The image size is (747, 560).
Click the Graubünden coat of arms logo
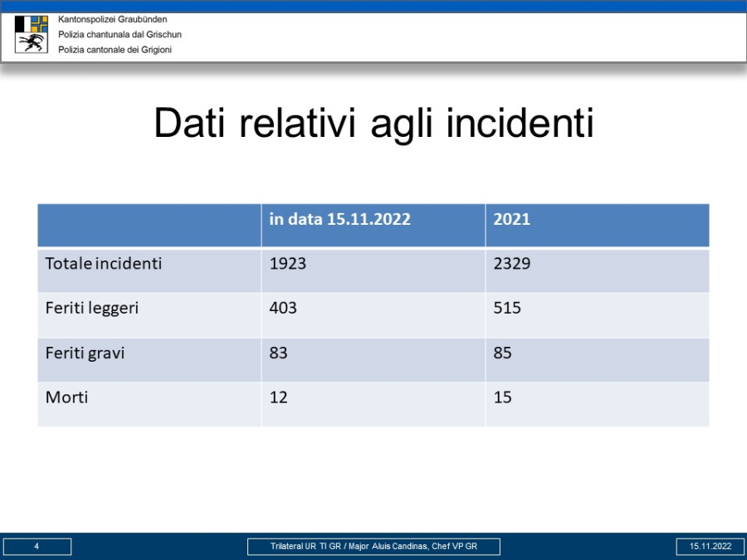32,34
